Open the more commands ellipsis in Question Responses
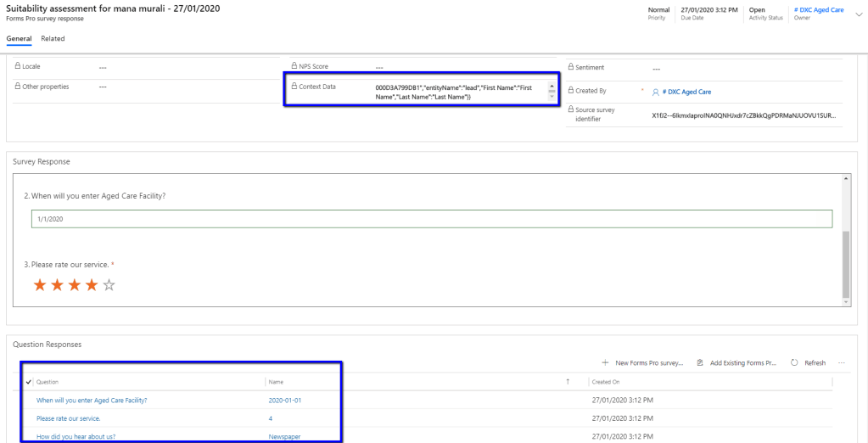Viewport: 868px width, 443px height. click(842, 362)
